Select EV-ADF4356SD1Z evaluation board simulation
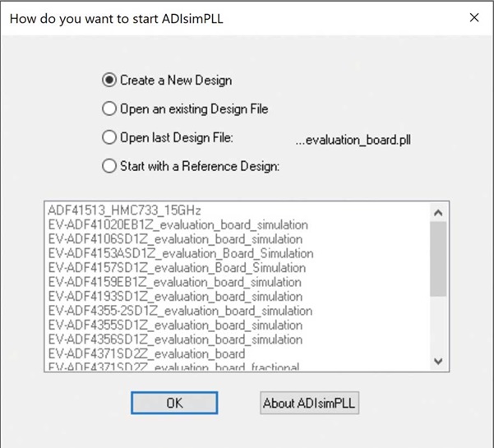The height and width of the screenshot is (448, 494). [175, 339]
